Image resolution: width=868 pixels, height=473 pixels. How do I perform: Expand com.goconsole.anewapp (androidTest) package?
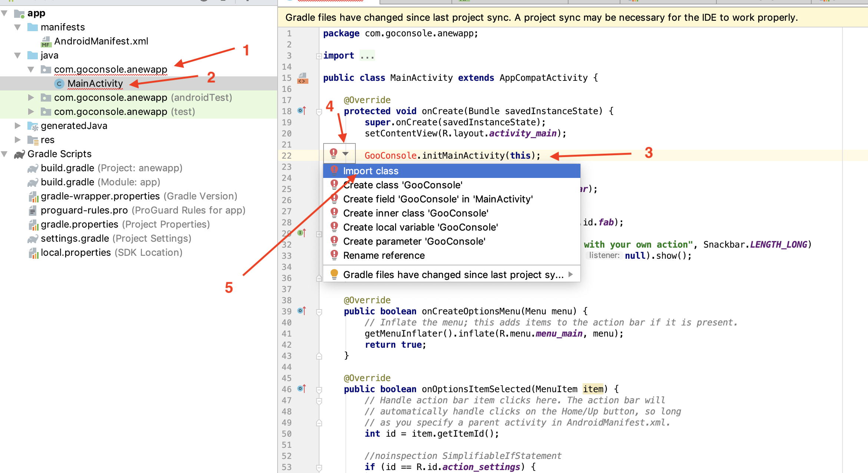31,98
